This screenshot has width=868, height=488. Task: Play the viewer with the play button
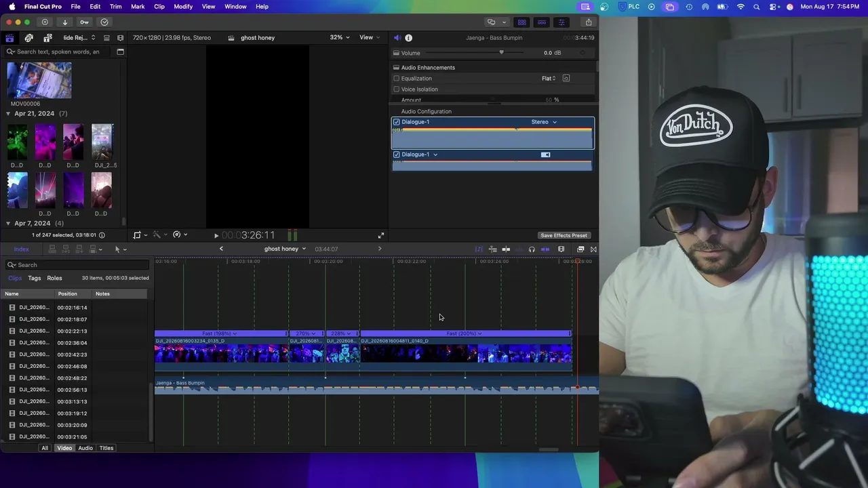click(x=216, y=235)
